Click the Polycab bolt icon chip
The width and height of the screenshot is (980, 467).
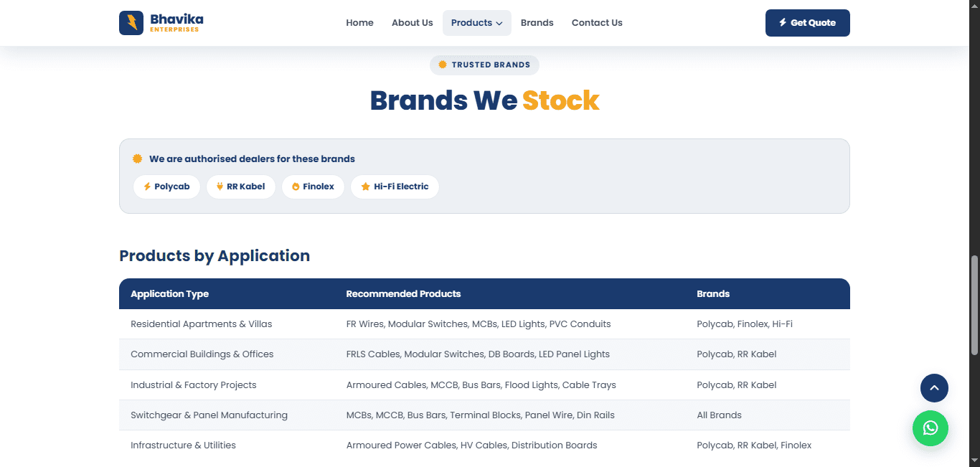[x=147, y=187]
